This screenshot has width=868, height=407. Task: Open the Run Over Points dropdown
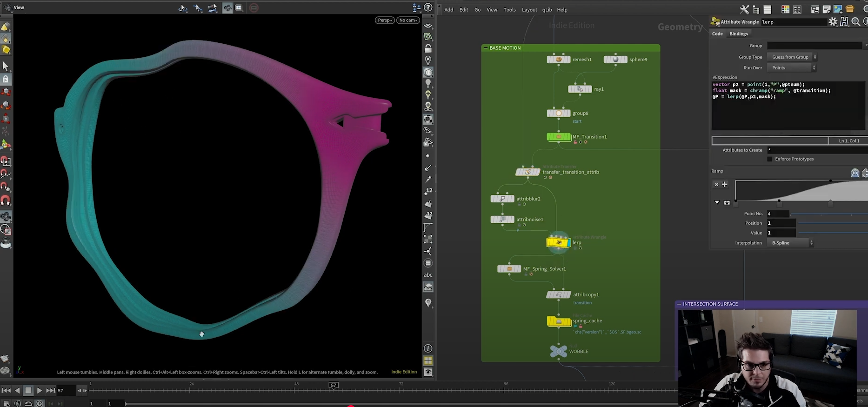point(792,68)
